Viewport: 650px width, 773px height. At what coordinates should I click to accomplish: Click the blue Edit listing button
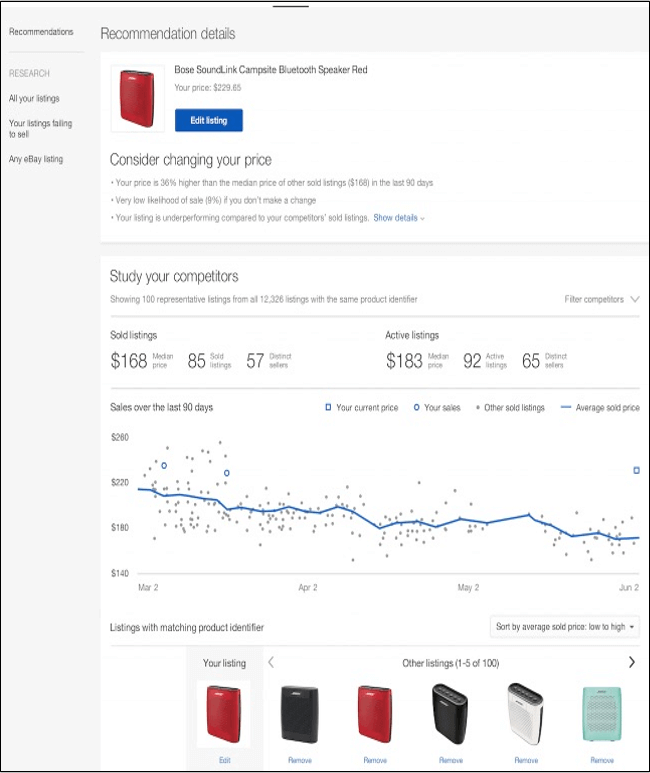coord(209,120)
